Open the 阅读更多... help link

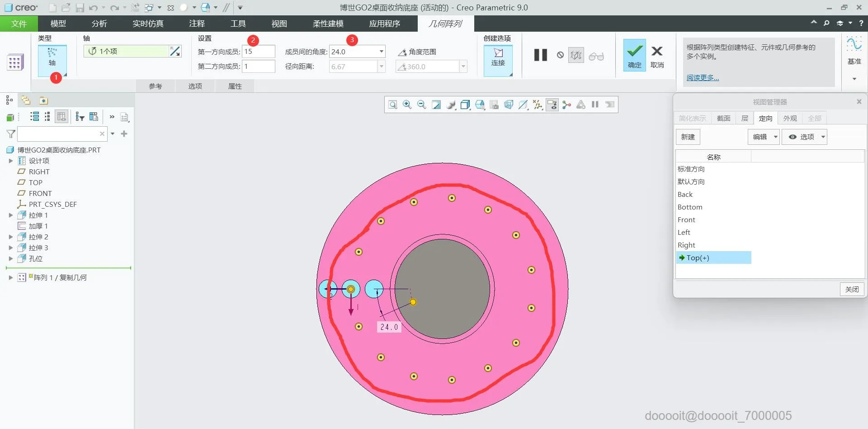tap(703, 78)
